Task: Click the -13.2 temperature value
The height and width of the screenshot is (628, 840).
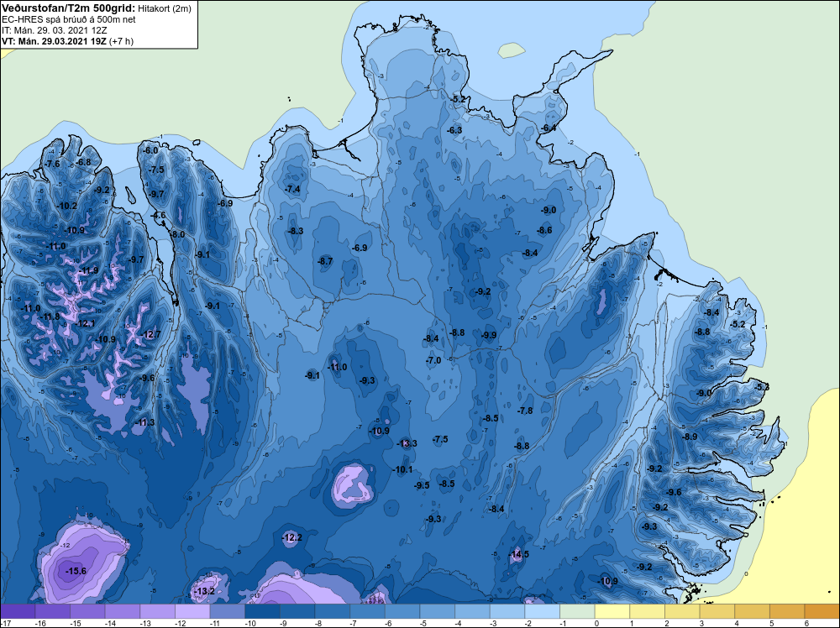Action: (204, 591)
